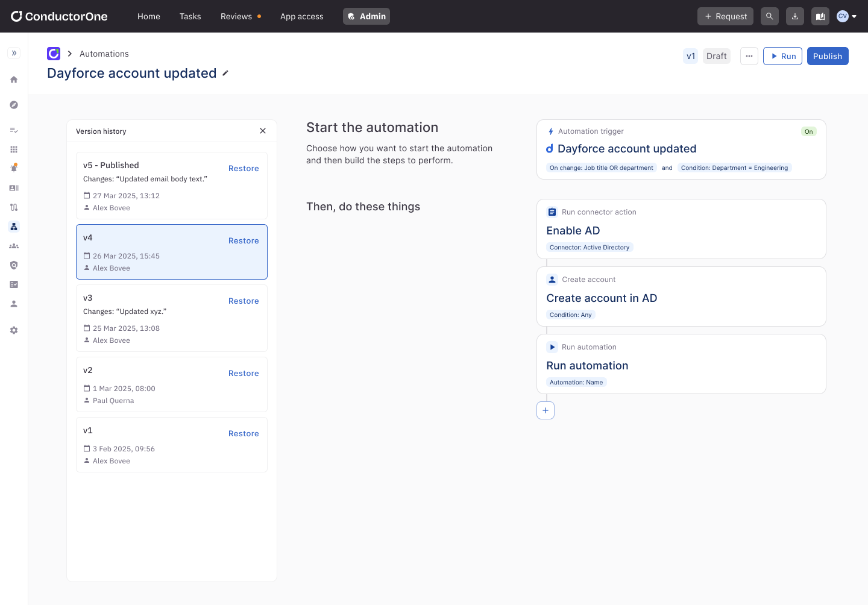Click the Draft status badge
The image size is (868, 605).
(717, 56)
